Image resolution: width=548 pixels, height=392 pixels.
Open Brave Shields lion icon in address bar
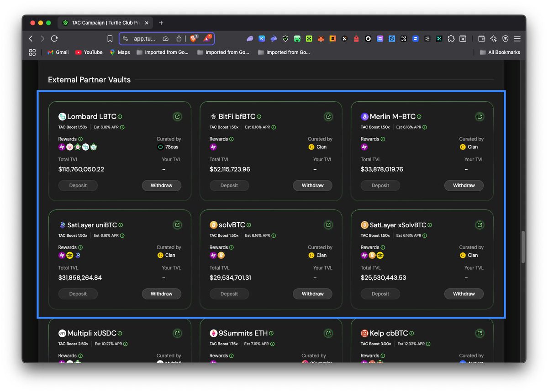pyautogui.click(x=194, y=39)
